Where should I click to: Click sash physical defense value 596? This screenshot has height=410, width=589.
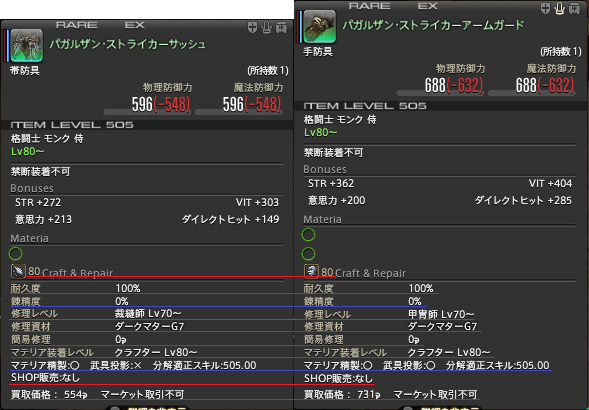click(x=142, y=104)
